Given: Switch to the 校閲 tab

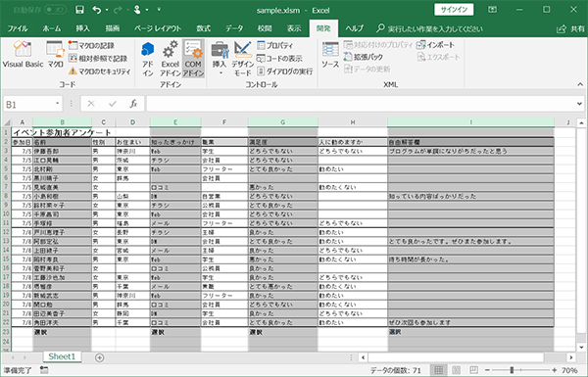Looking at the screenshot, I should point(265,28).
